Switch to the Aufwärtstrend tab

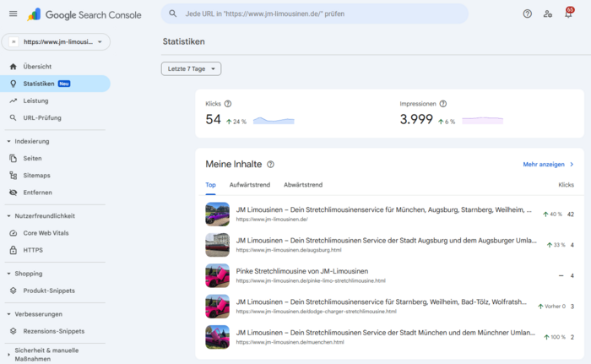click(250, 185)
